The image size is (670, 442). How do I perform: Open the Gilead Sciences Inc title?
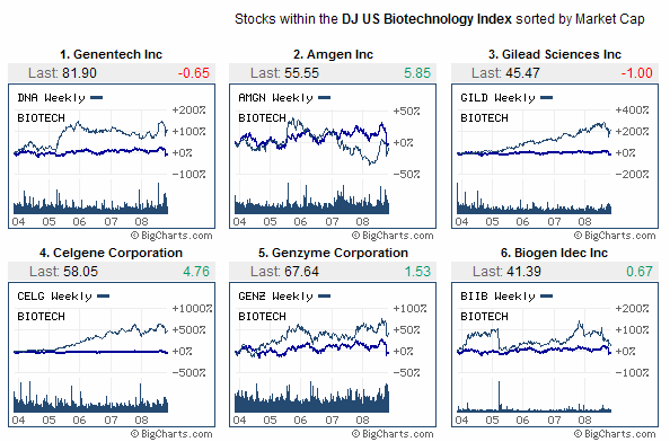555,54
